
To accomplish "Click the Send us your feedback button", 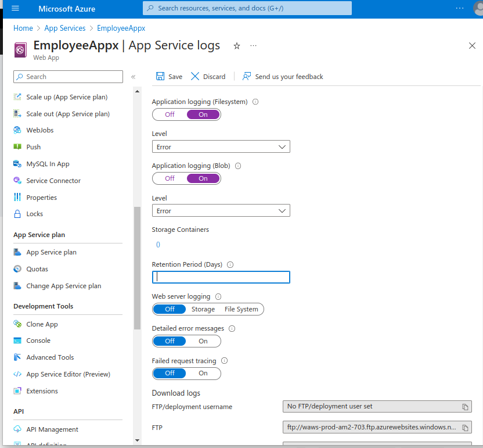I will 283,77.
